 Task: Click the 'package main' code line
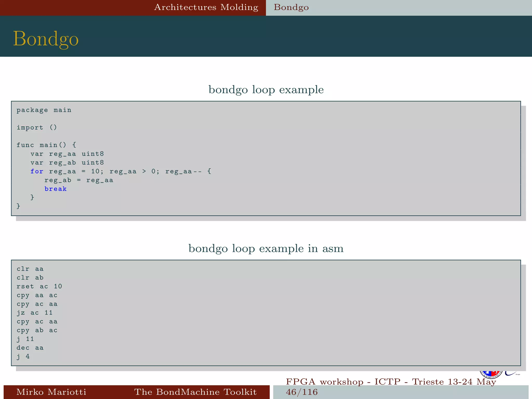tap(44, 110)
